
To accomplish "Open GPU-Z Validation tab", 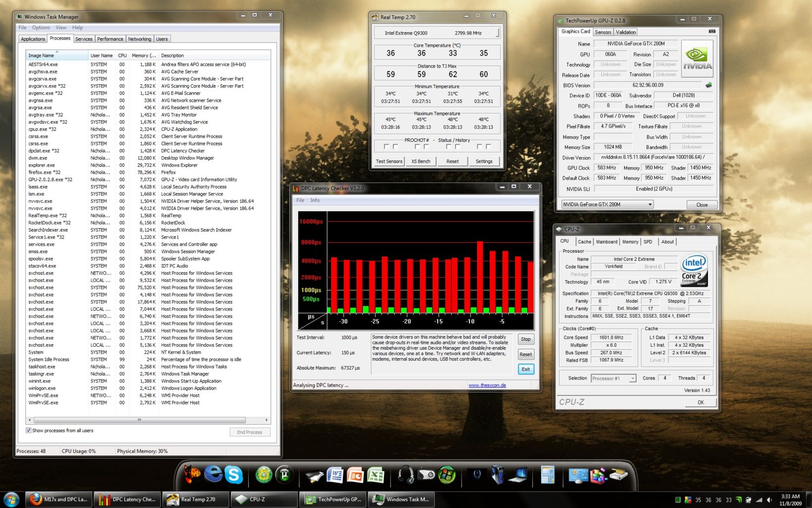I will coord(626,32).
